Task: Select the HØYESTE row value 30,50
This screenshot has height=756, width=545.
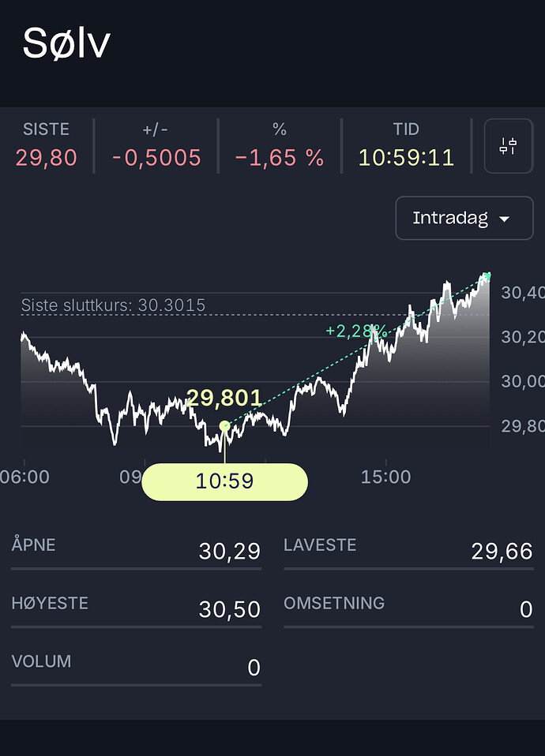Action: (x=229, y=609)
